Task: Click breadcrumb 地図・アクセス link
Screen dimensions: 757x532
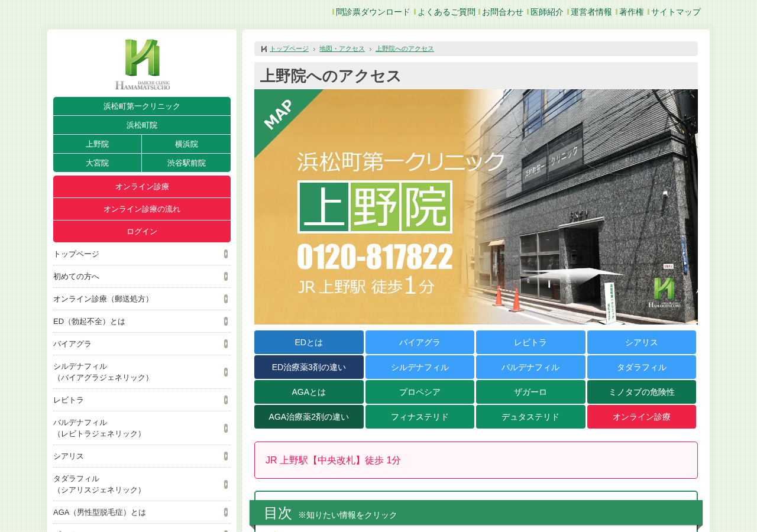Action: (342, 49)
